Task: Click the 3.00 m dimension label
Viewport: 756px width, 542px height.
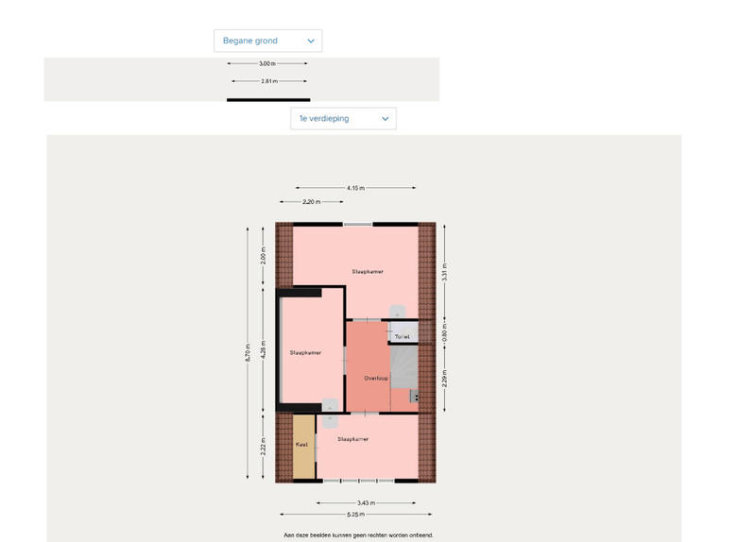Action: pyautogui.click(x=267, y=63)
